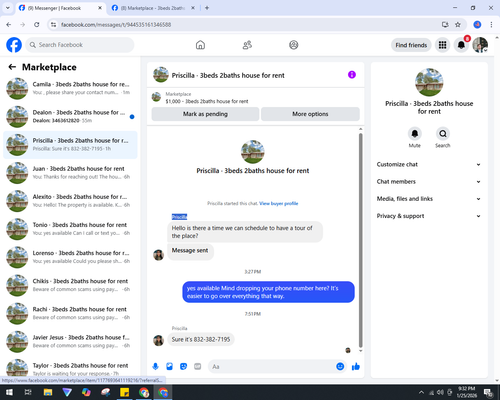Image resolution: width=500 pixels, height=400 pixels.
Task: Attach a photo or file icon
Action: click(x=169, y=367)
